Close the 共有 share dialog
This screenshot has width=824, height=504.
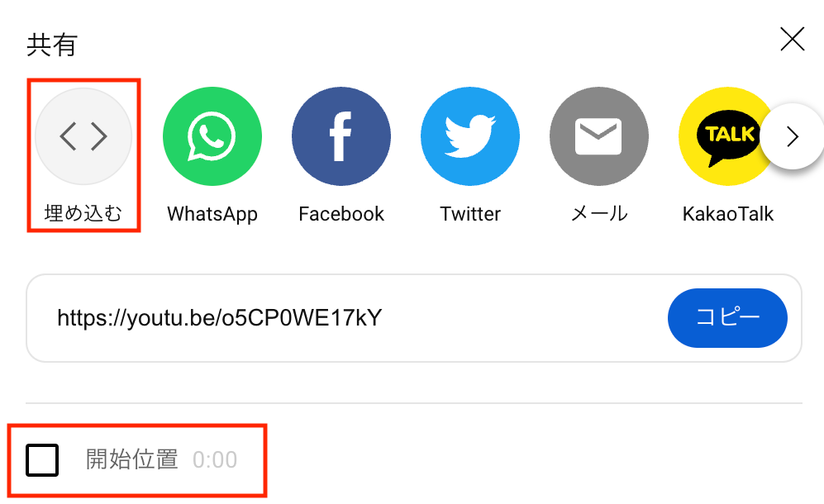793,40
